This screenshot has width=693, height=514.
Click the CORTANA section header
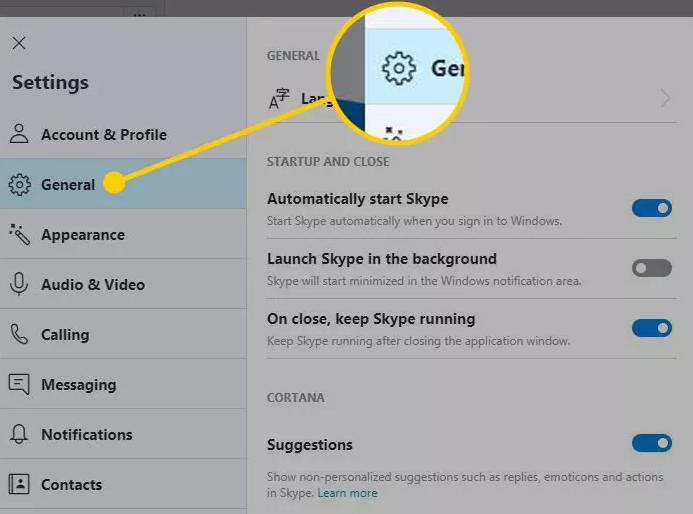[296, 398]
